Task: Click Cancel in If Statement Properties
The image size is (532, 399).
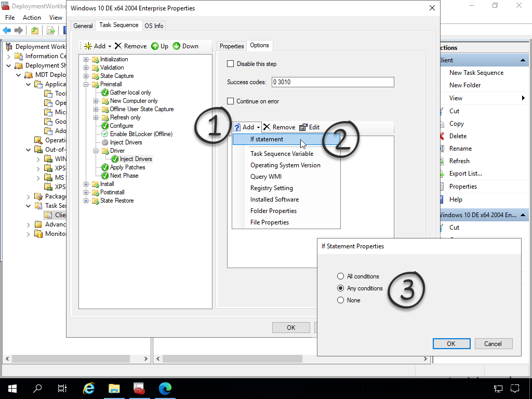Action: [494, 344]
